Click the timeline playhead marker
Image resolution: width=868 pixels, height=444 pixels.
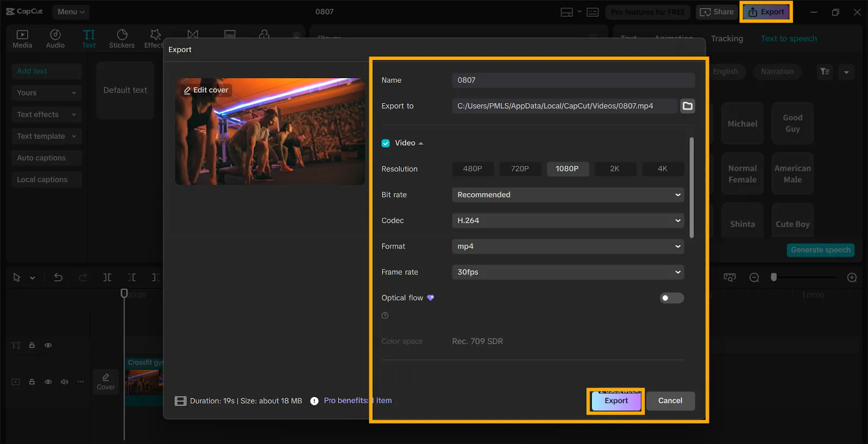pos(124,294)
